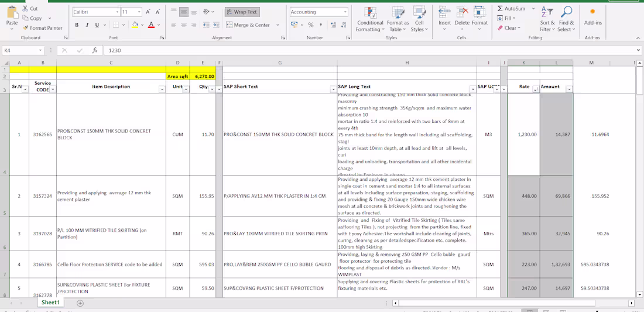Image resolution: width=644 pixels, height=312 pixels.
Task: Open filter dropdown on Amount header
Action: point(569,90)
